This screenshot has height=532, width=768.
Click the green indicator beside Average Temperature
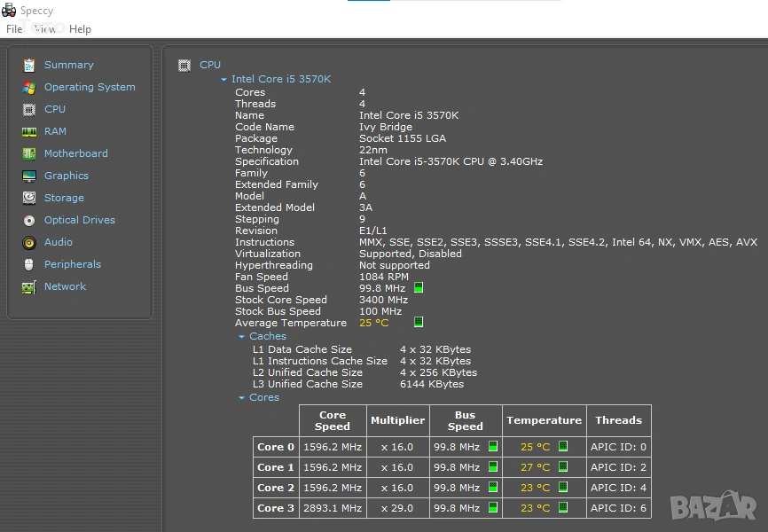click(x=419, y=323)
